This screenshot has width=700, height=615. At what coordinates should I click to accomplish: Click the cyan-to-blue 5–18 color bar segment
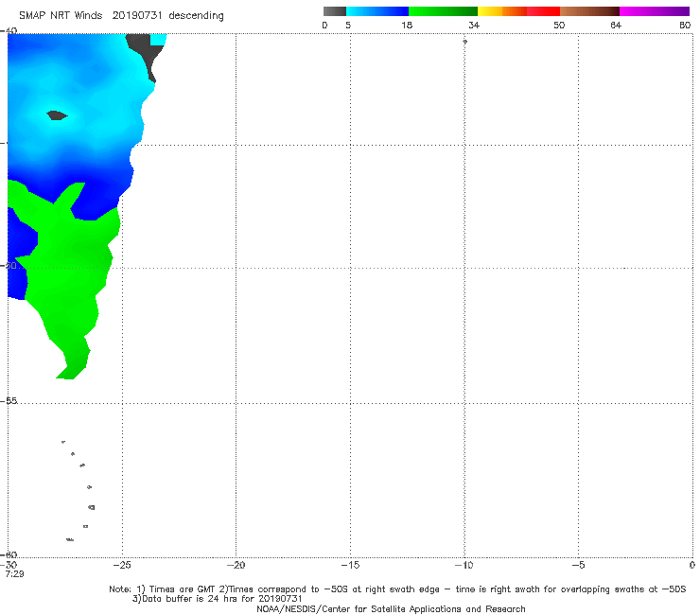377,11
